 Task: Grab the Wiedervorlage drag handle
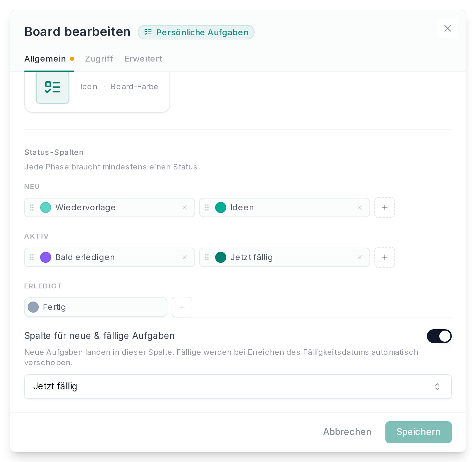point(32,207)
